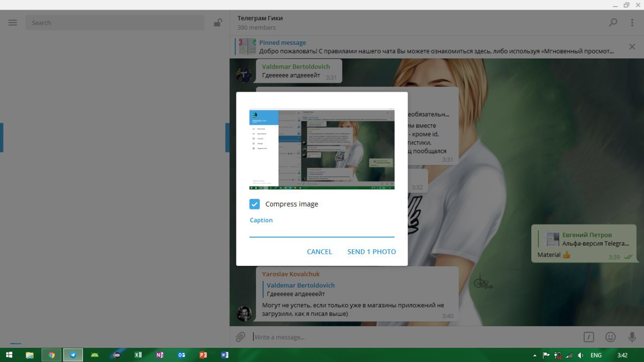Click Valdemar Bertoldovich sender name at top

point(296,66)
